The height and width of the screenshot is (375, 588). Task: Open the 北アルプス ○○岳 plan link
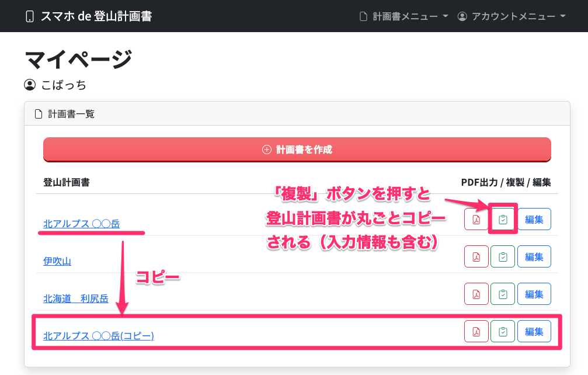coord(81,224)
